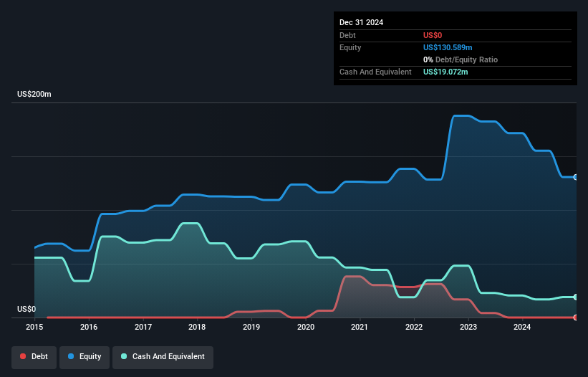Toggle the Debt legend button
Viewport: 588px width, 377px height.
click(x=34, y=356)
